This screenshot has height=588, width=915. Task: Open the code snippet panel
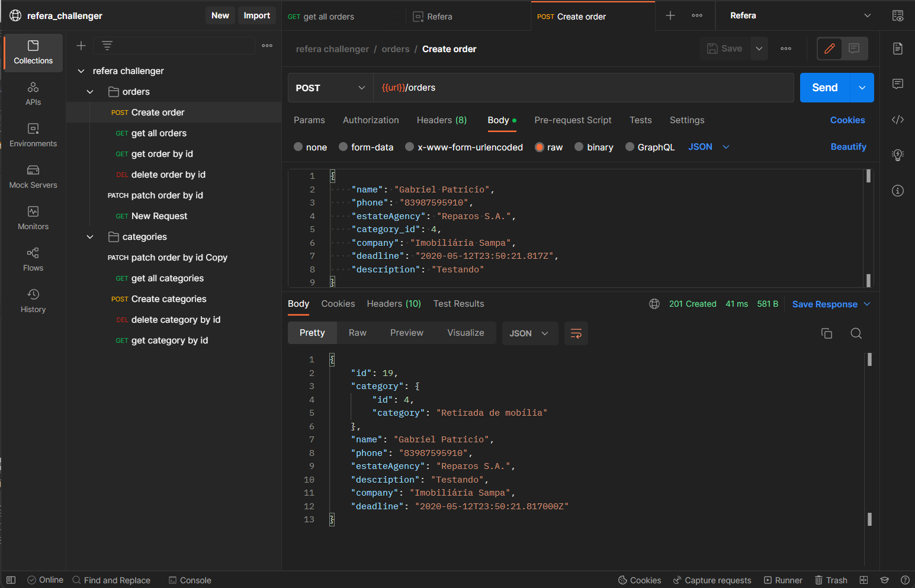click(x=898, y=120)
